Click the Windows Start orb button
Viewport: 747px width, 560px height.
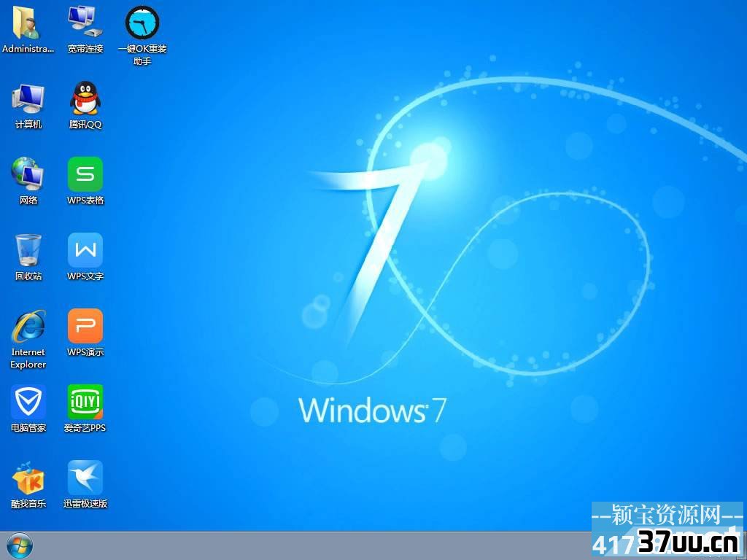[x=20, y=546]
